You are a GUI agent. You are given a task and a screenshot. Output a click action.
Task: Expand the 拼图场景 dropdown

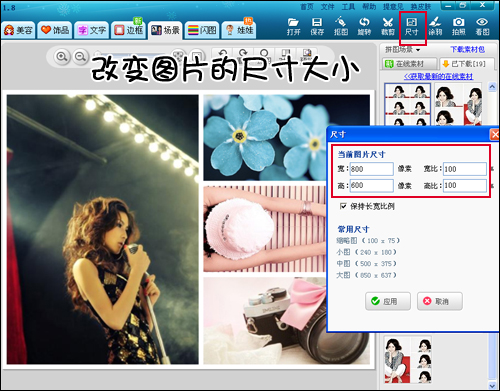point(402,50)
